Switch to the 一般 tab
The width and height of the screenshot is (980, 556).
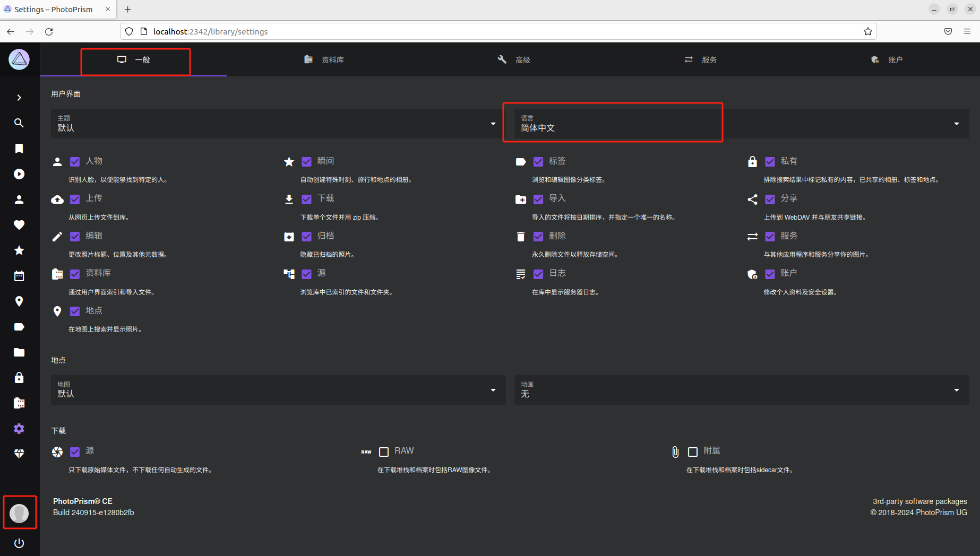(134, 60)
